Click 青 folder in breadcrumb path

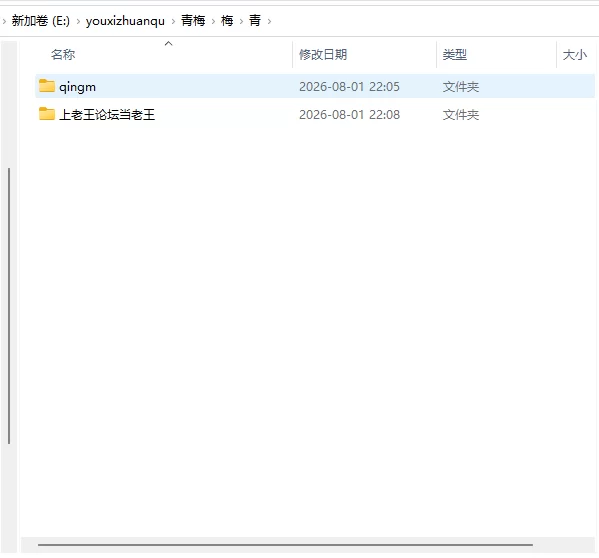(x=255, y=21)
